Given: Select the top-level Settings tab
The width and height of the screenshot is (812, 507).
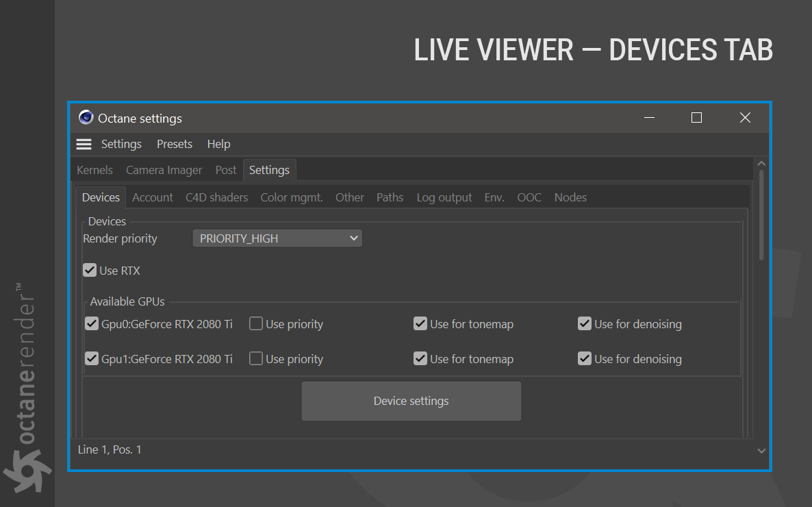Looking at the screenshot, I should click(x=269, y=170).
